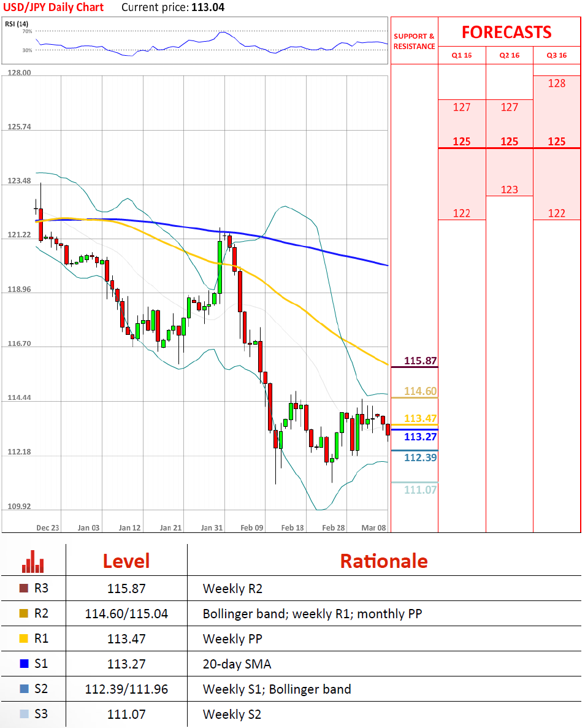Click the 114.60 resistance level label
This screenshot has height=728, width=585.
click(420, 391)
